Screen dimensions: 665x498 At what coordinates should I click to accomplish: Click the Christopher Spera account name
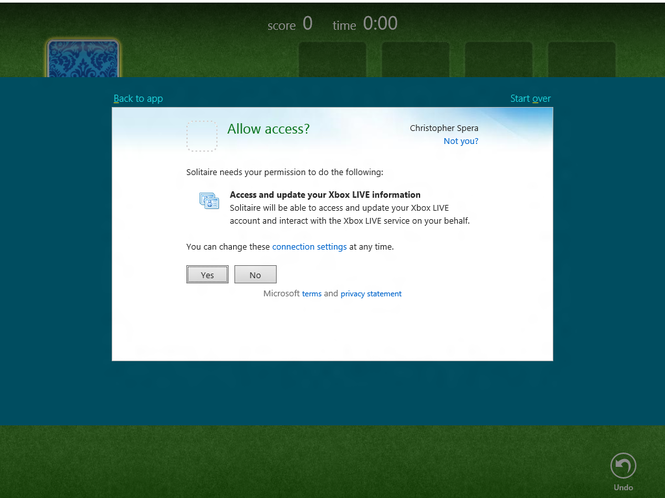[x=444, y=128]
